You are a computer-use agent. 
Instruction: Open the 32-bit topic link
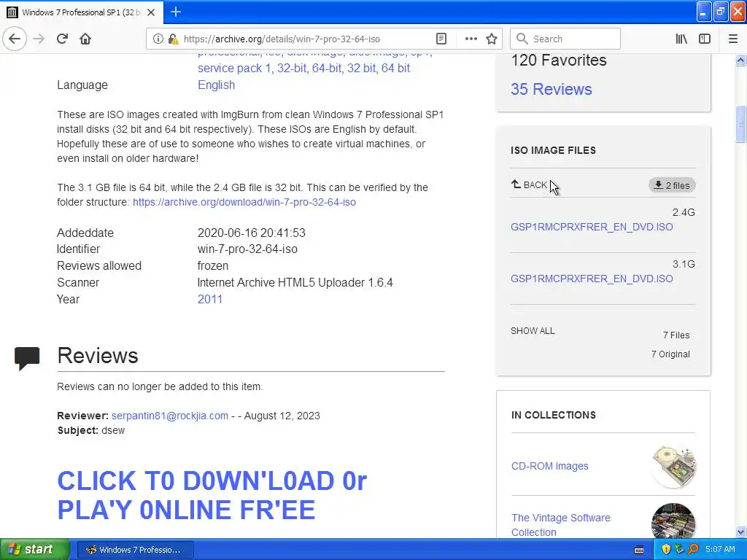[292, 68]
